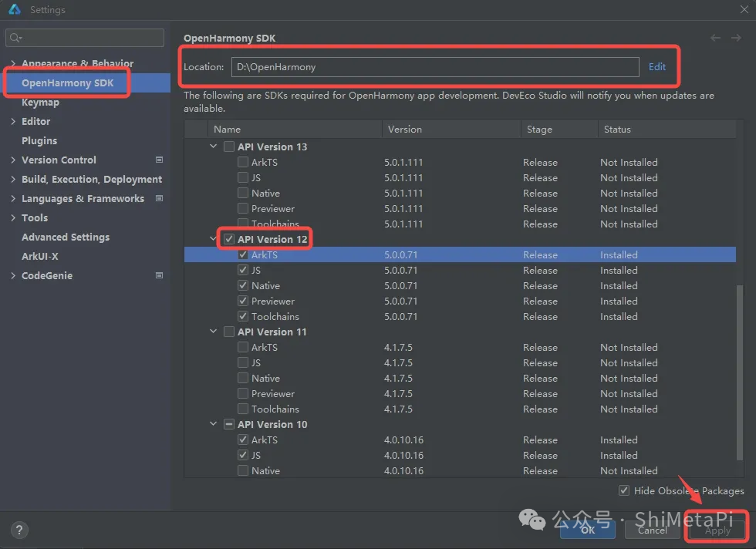Click the SDK list vertical scrollbar
This screenshot has height=549, width=756.
[x=740, y=372]
